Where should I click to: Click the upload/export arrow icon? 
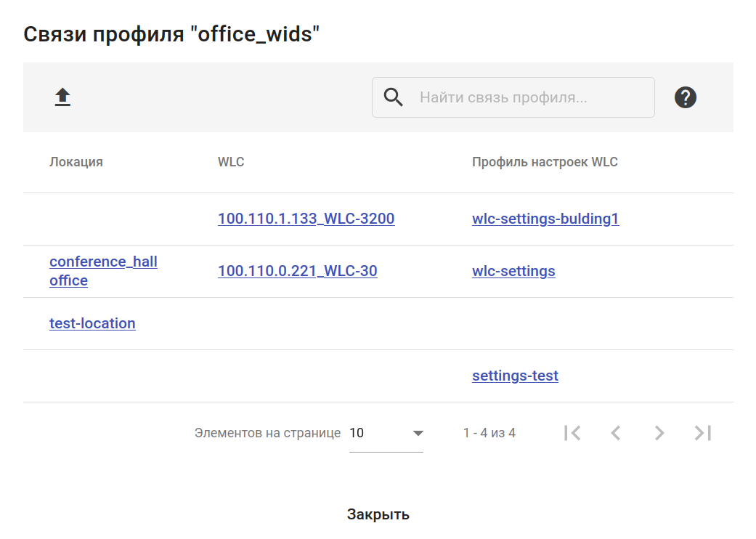[x=62, y=97]
